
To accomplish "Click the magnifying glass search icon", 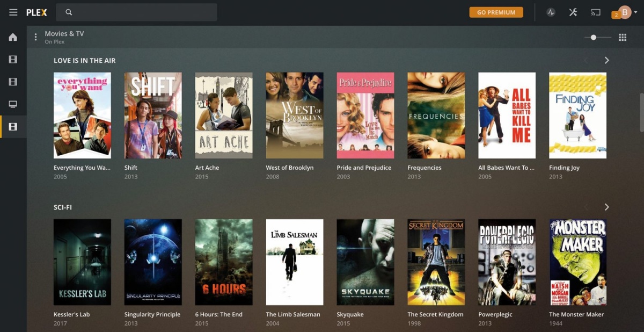I will click(69, 12).
